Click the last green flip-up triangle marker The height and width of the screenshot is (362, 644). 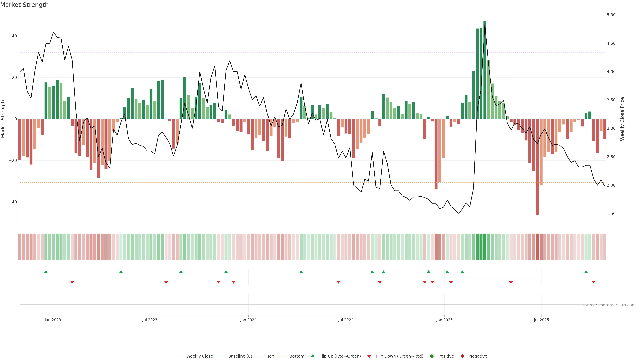pos(586,272)
